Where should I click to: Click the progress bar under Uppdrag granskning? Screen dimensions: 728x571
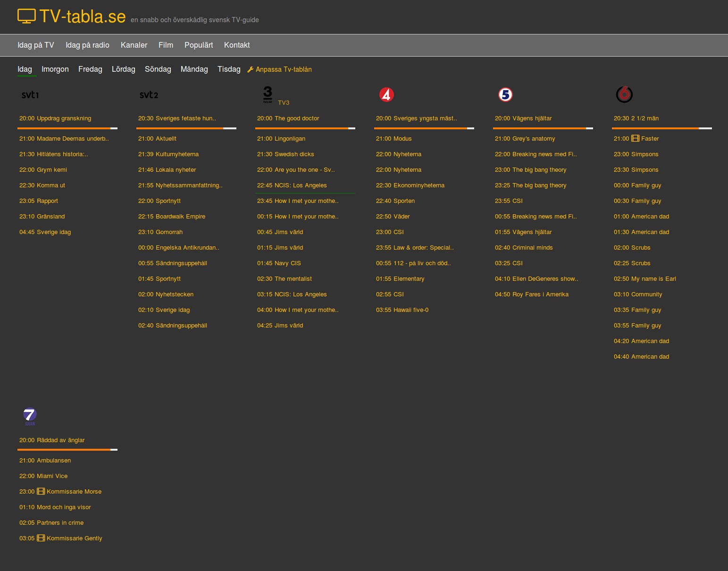(67, 128)
